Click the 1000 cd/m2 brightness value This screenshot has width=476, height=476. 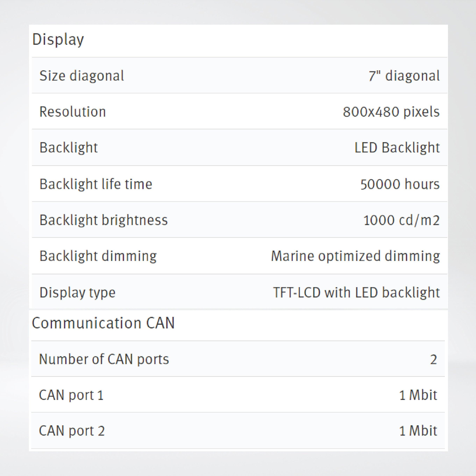click(x=401, y=220)
